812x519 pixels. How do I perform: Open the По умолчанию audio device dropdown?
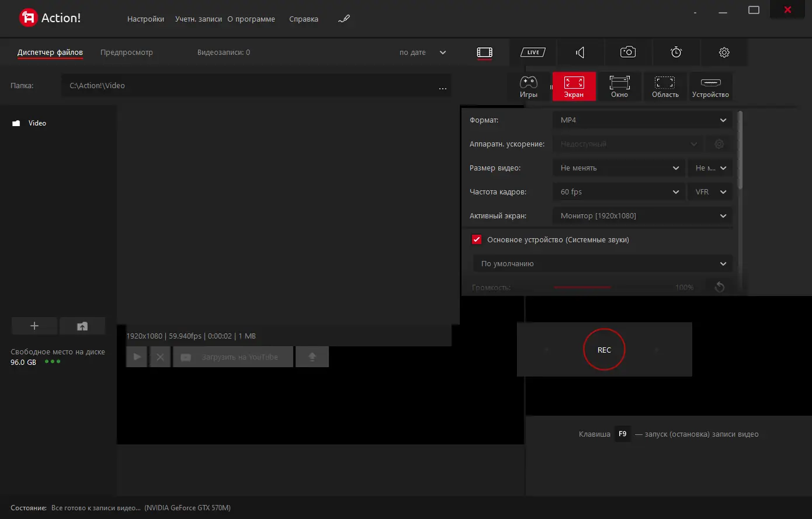coord(602,264)
